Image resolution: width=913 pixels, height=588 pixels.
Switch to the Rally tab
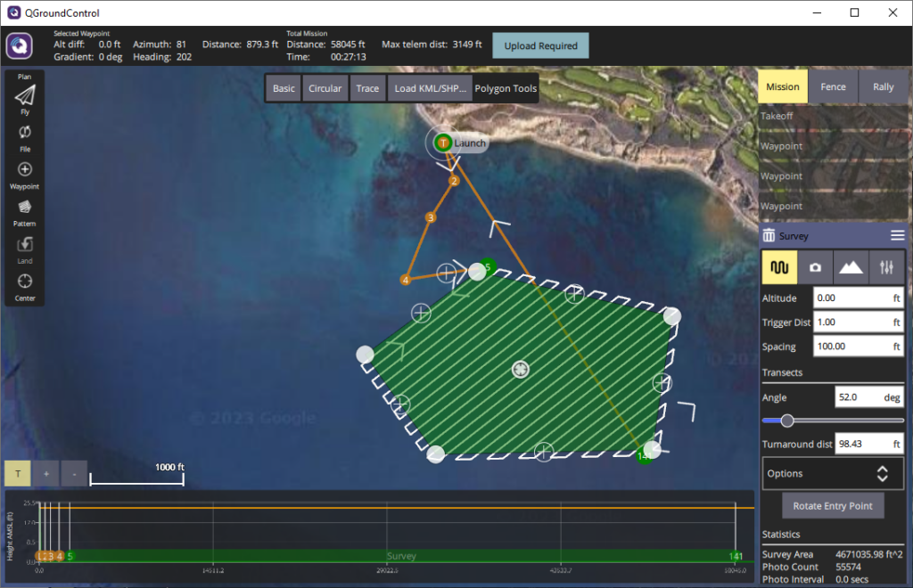883,87
